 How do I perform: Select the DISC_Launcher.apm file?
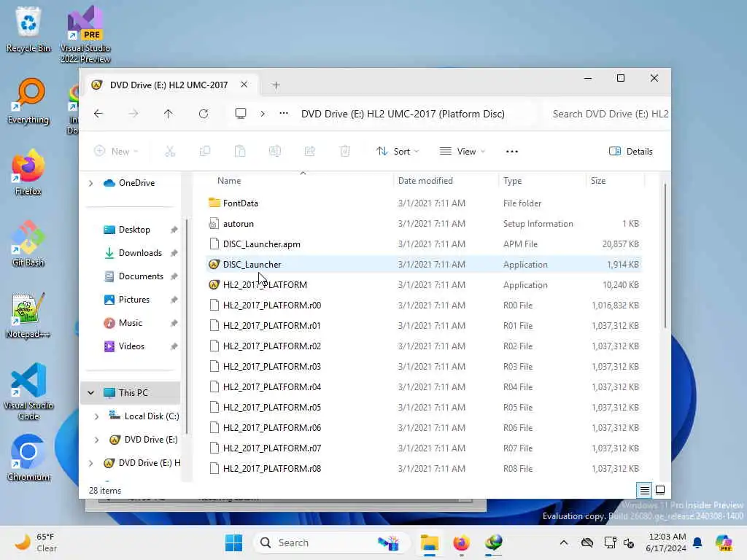point(424,244)
